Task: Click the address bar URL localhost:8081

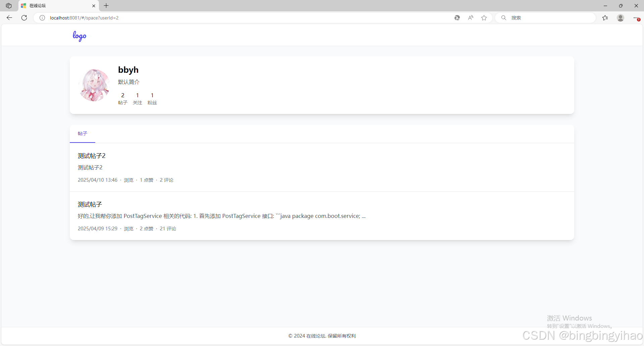Action: (x=84, y=18)
